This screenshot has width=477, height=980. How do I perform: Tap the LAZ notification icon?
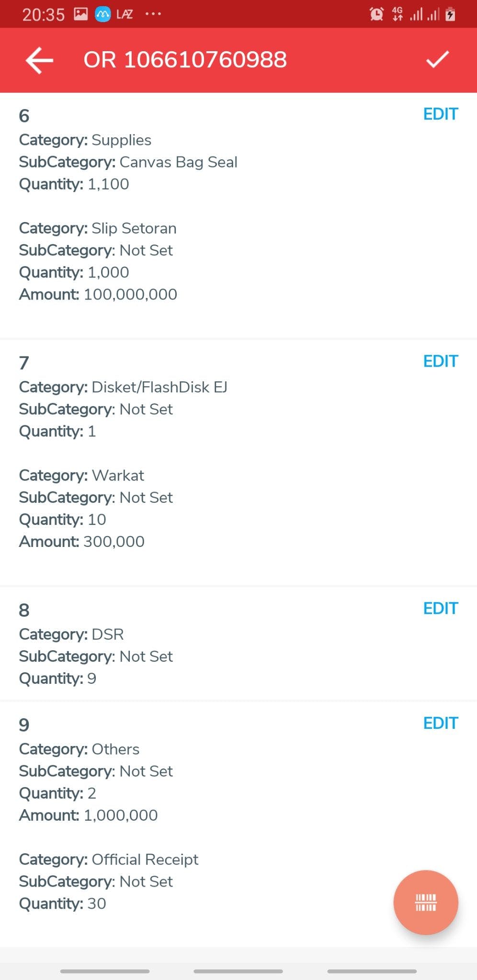click(125, 14)
